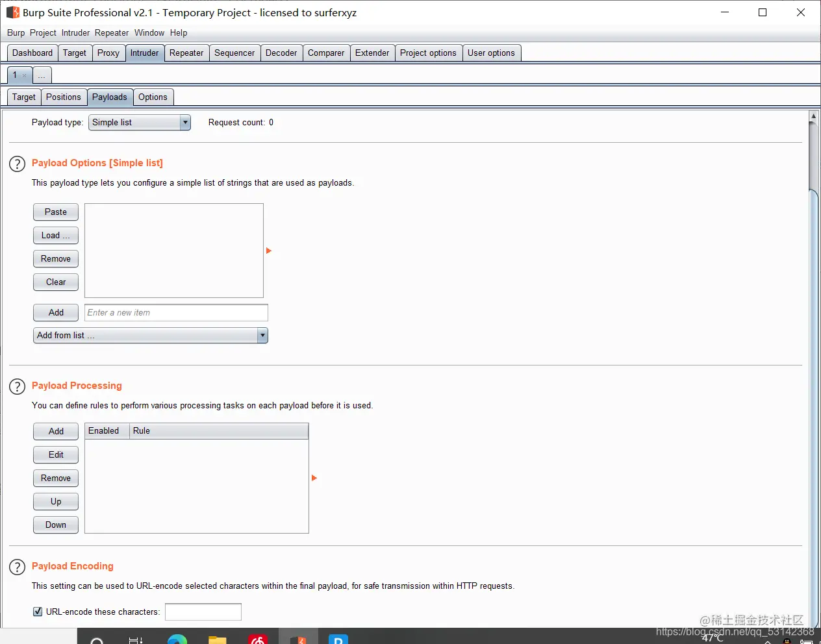
Task: Click the Task View icon in taskbar
Action: [x=136, y=640]
